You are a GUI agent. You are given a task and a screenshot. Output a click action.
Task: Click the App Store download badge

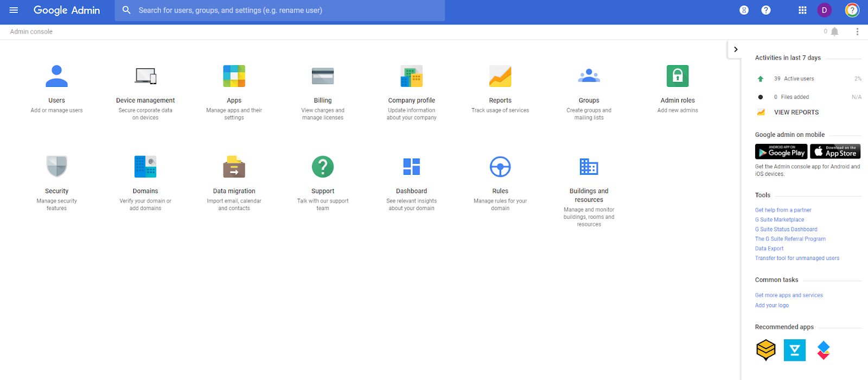click(835, 151)
